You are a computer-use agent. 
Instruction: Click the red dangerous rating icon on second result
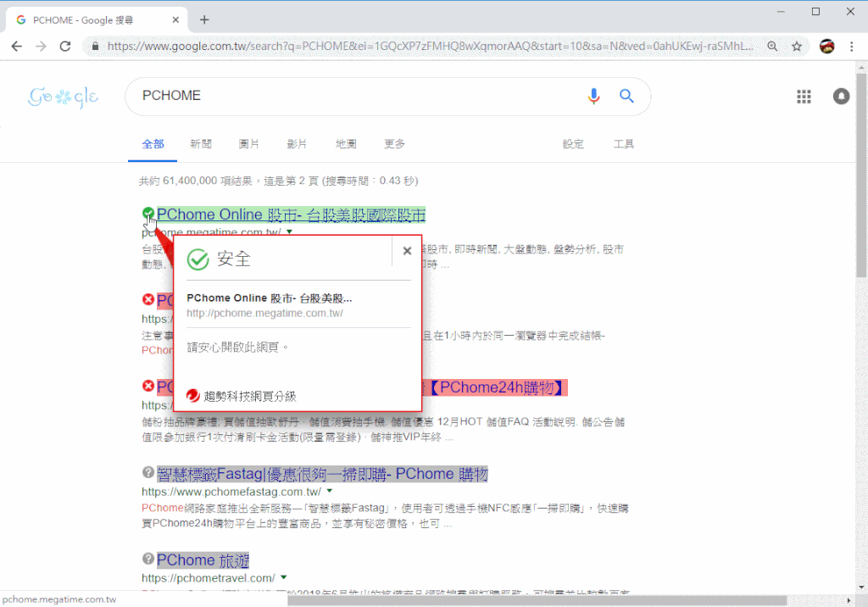[x=147, y=299]
